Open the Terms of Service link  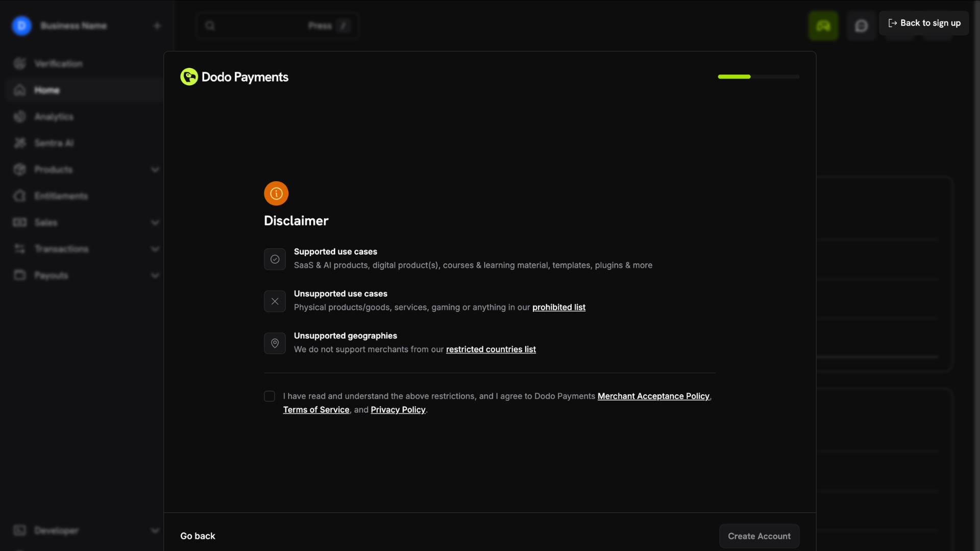pos(316,410)
